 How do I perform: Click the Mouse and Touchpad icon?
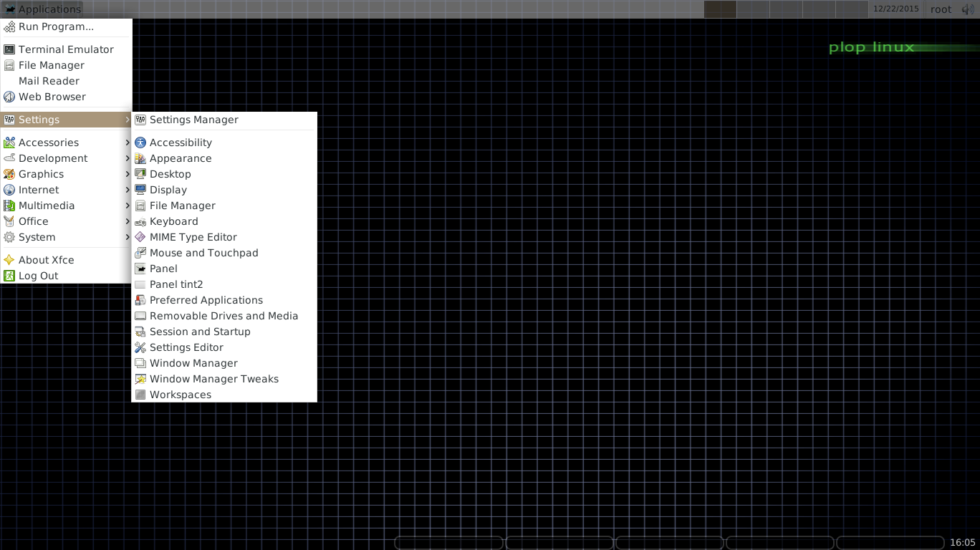tap(140, 253)
